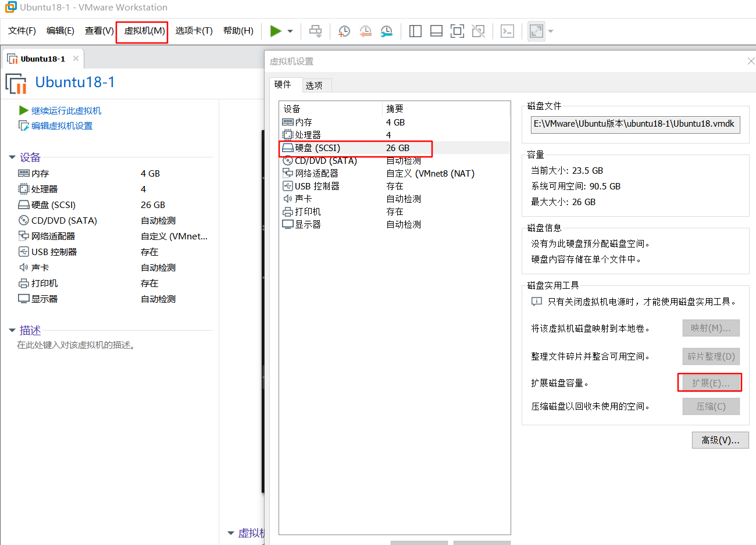Click the Ubuntu18.vmdk disk file path field
Viewport: 756px width, 545px height.
coord(635,124)
